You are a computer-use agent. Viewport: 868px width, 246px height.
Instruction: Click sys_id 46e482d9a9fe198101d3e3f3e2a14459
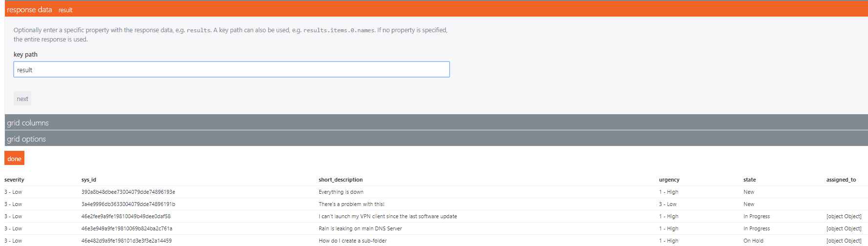click(x=126, y=241)
